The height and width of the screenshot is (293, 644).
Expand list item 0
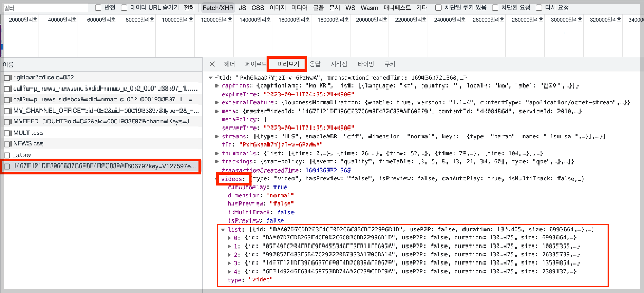tap(229, 238)
